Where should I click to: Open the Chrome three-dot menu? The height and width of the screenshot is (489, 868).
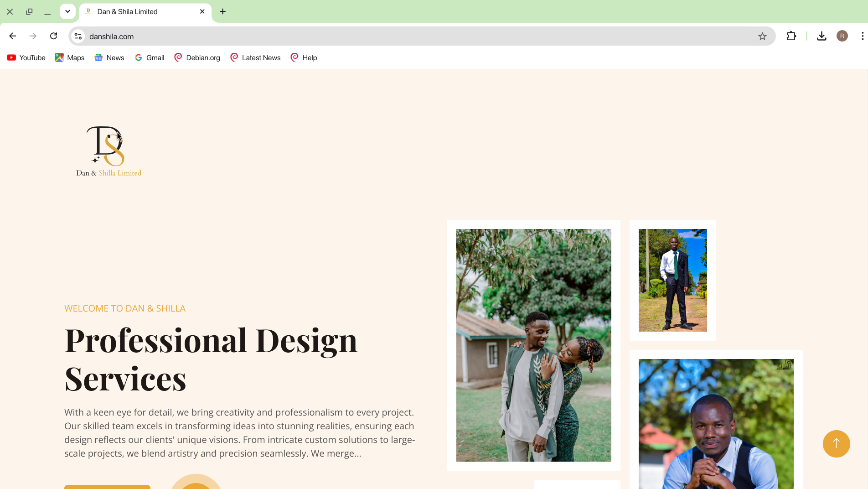click(x=862, y=36)
